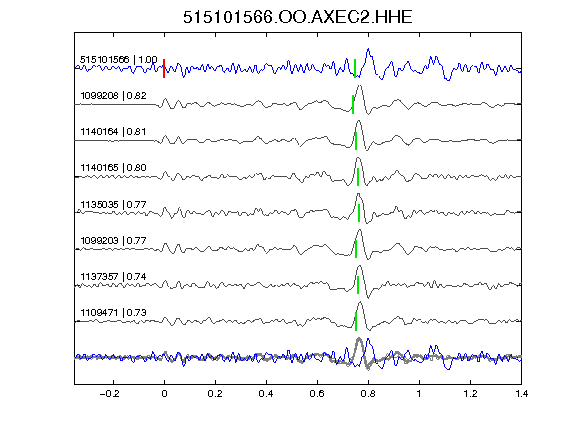Click the red marker at time zero

tap(164, 68)
